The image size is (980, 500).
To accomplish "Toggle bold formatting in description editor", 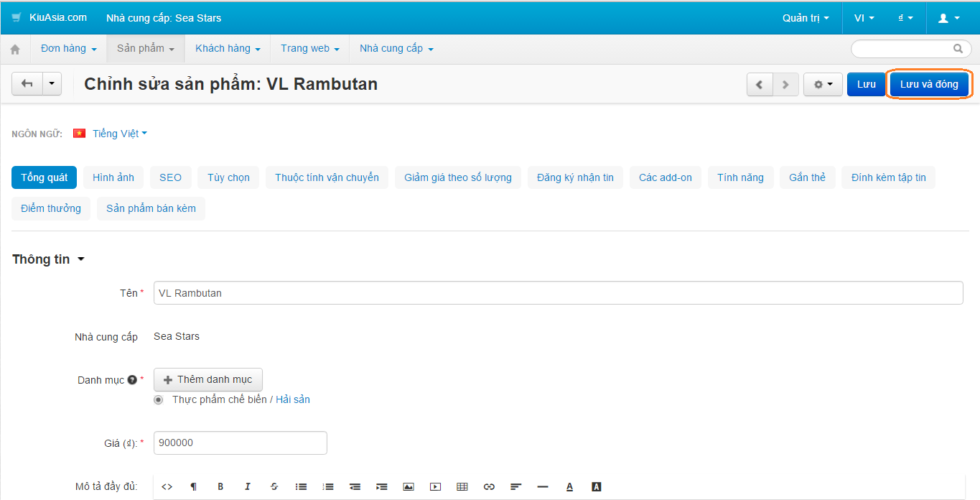I will pyautogui.click(x=220, y=486).
